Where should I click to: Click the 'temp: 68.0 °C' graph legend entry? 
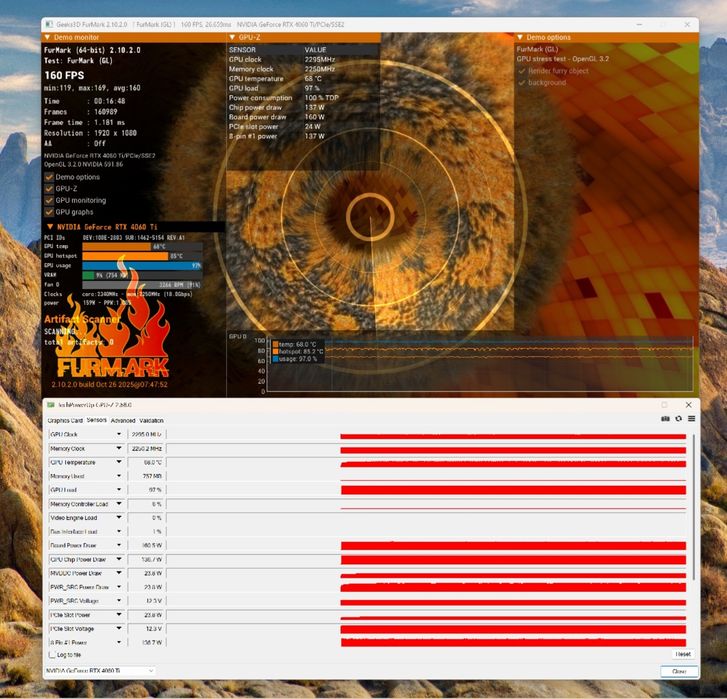point(294,344)
